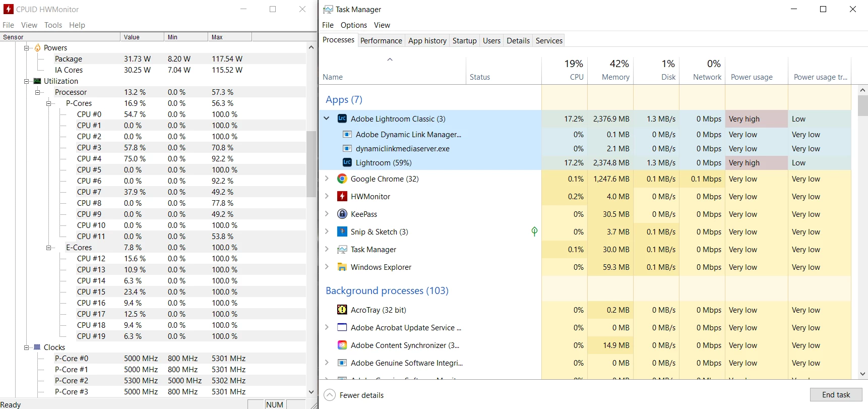Expand the Windows Explorer process group
Image resolution: width=868 pixels, height=409 pixels.
tap(326, 267)
